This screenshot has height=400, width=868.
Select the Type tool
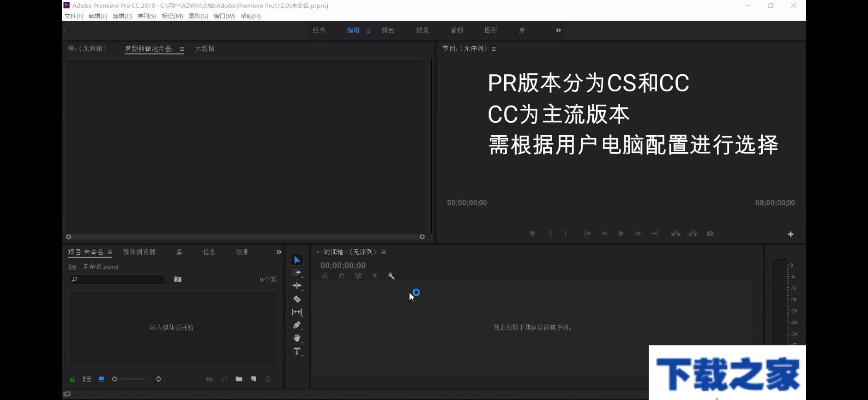[297, 351]
